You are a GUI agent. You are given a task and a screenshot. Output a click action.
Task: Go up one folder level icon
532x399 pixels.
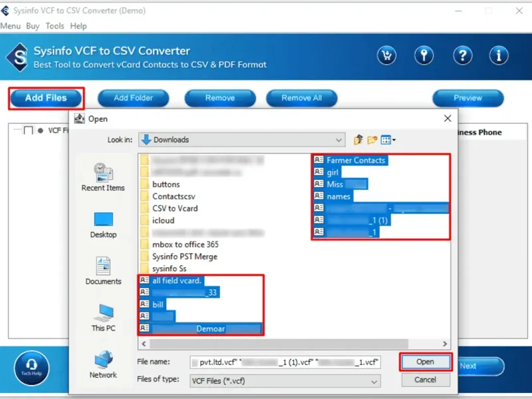pos(358,140)
